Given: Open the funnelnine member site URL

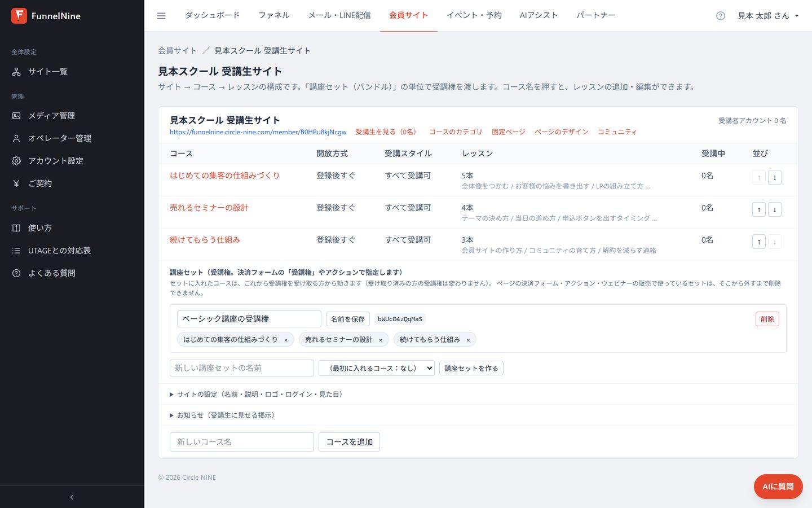Looking at the screenshot, I should [x=258, y=132].
